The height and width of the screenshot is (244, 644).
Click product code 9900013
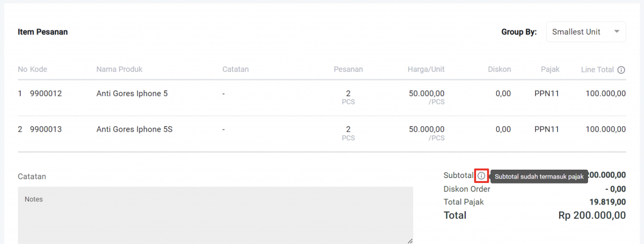coord(46,130)
